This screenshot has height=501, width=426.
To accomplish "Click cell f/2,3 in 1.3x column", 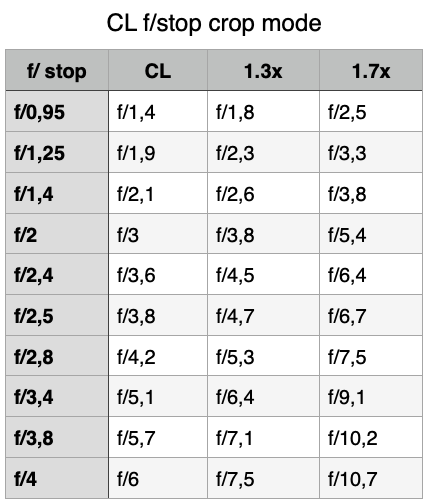I will click(263, 152).
